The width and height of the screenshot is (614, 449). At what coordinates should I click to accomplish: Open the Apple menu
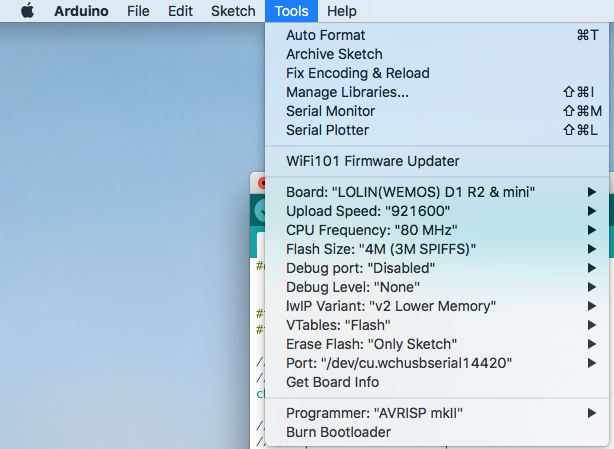pos(27,11)
